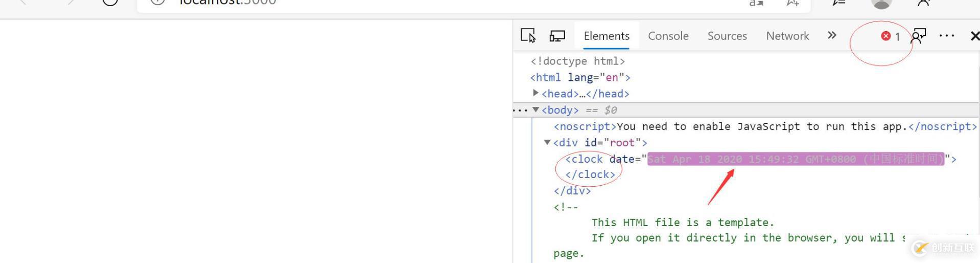Open the favorites list icon
This screenshot has height=263, width=980.
point(839,3)
